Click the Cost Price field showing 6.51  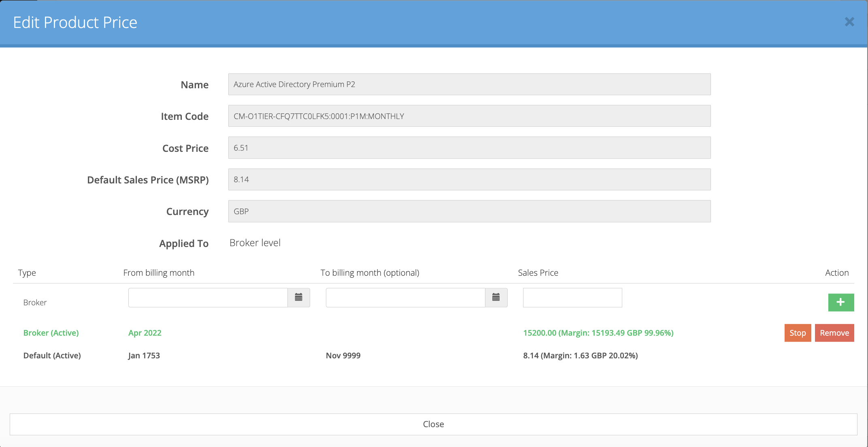[470, 148]
